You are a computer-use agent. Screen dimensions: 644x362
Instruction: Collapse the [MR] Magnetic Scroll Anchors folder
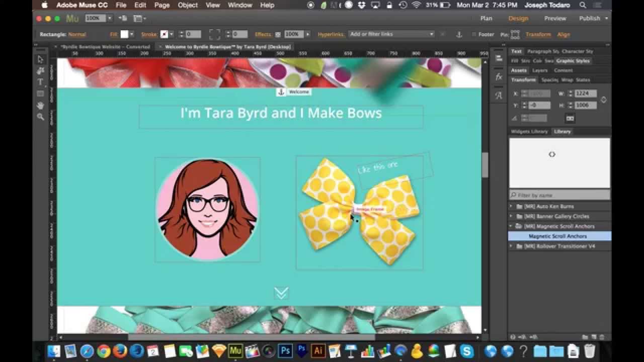pos(511,226)
